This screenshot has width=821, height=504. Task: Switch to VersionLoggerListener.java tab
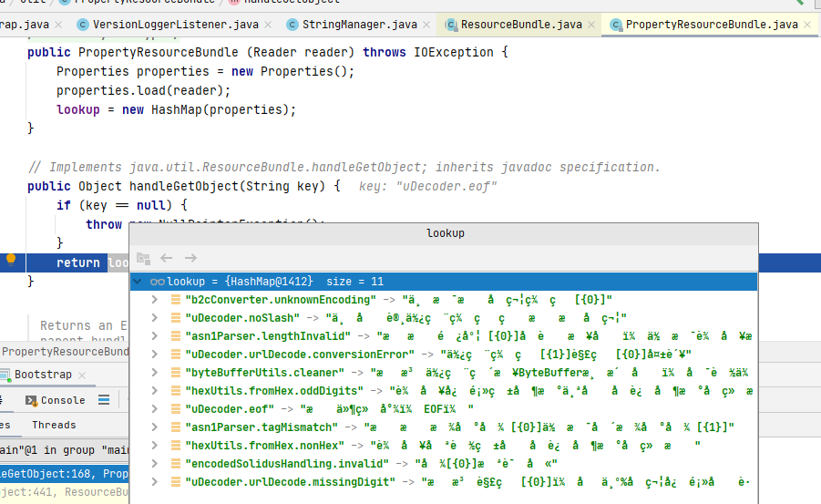pos(175,25)
